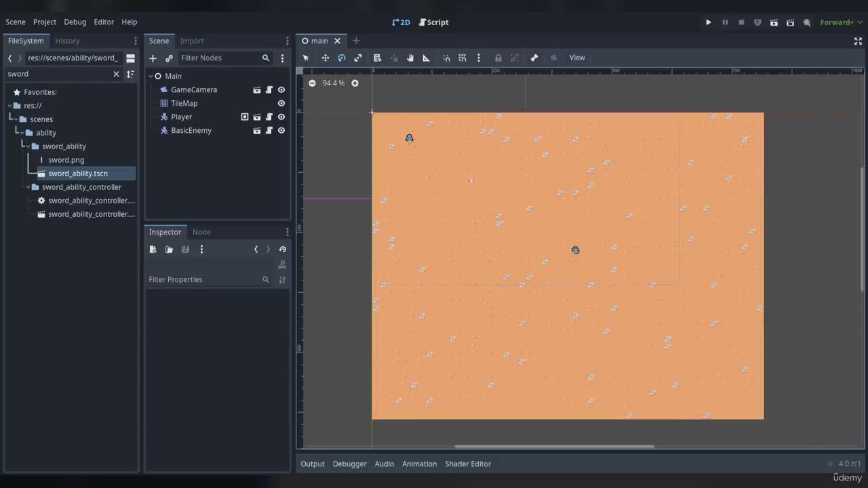Add a new node with plus icon

tap(153, 58)
